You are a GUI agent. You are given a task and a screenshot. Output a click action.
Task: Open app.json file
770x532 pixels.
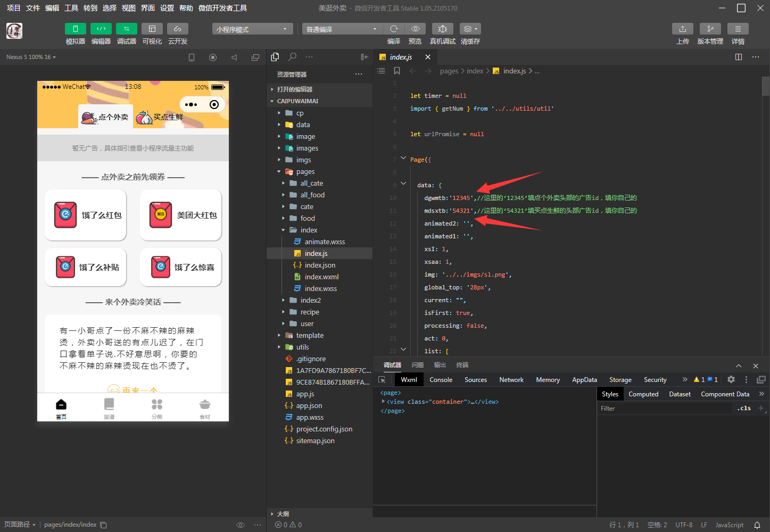319,405
